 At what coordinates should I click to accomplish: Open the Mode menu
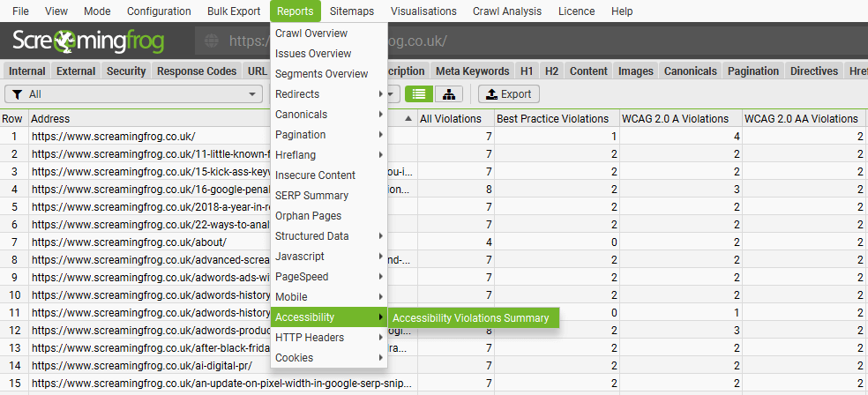pos(97,11)
